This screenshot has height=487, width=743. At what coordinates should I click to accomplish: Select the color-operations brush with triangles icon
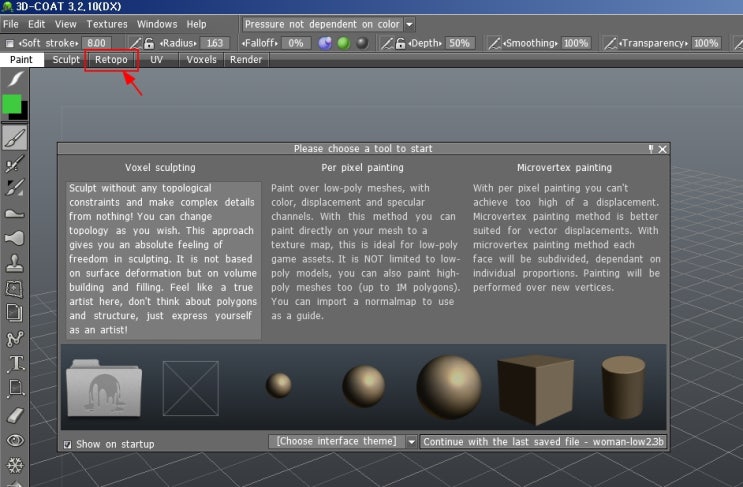click(15, 188)
